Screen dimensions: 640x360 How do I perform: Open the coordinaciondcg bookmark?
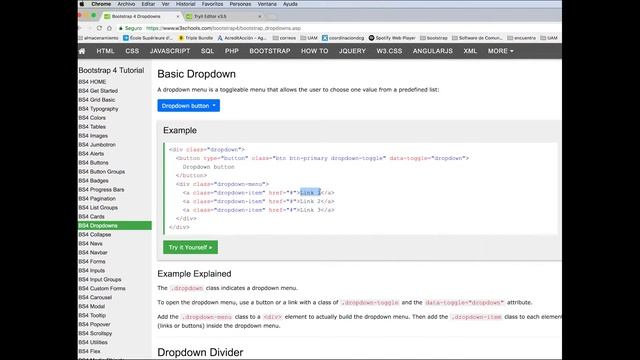(x=343, y=38)
